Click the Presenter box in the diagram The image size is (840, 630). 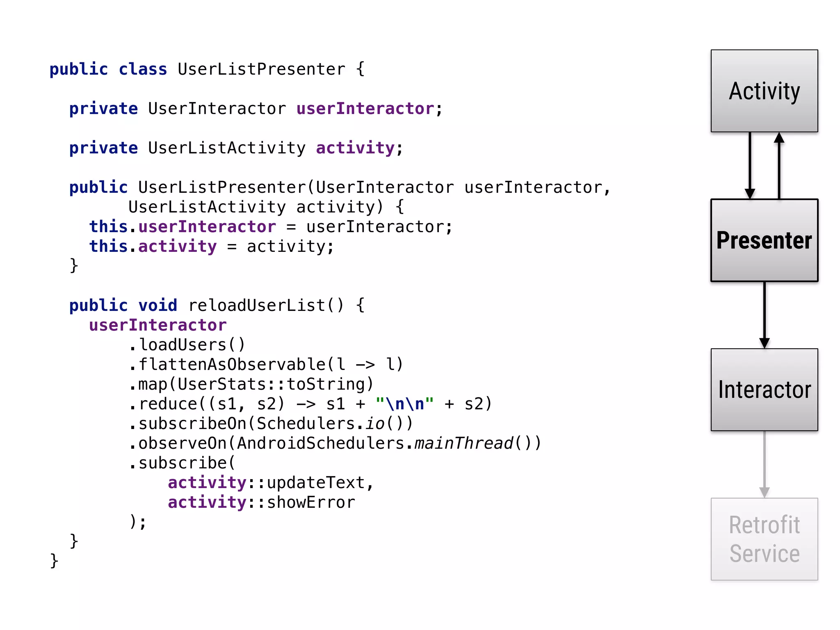[764, 240]
